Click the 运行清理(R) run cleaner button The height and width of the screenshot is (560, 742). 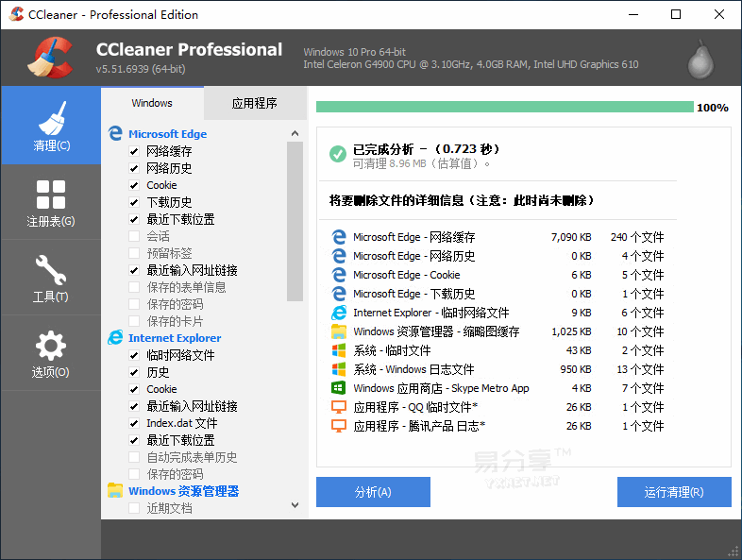(674, 492)
